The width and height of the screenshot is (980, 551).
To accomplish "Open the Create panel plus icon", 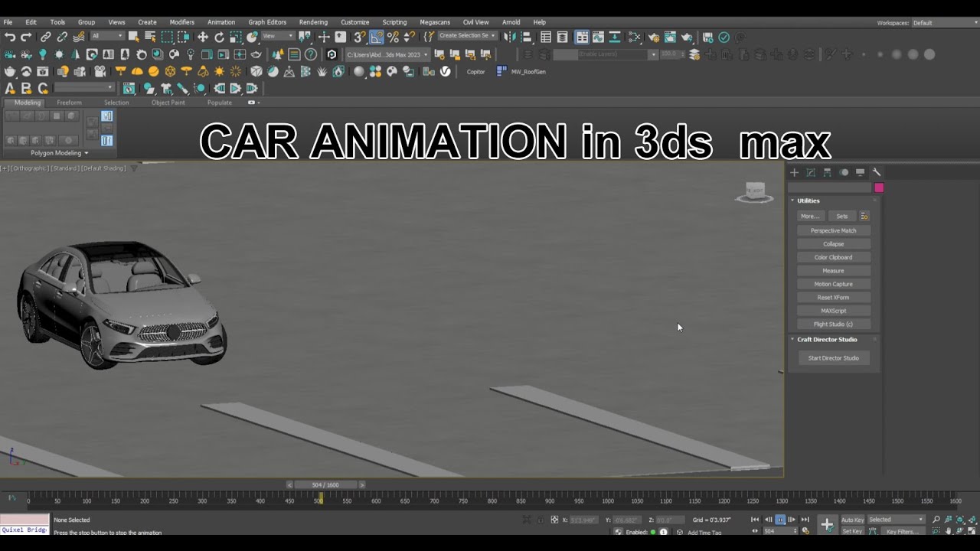I will (795, 172).
